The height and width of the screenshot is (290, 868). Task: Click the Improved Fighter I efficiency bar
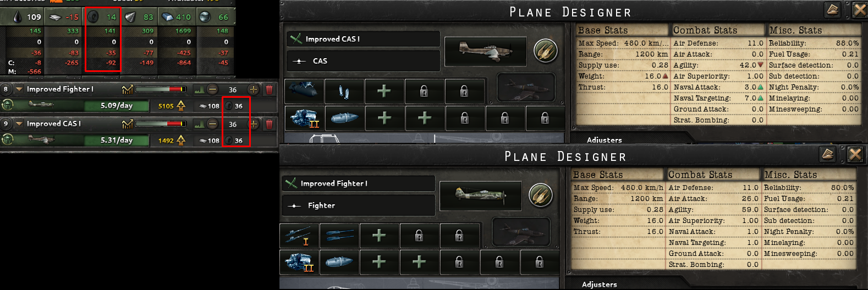[161, 89]
